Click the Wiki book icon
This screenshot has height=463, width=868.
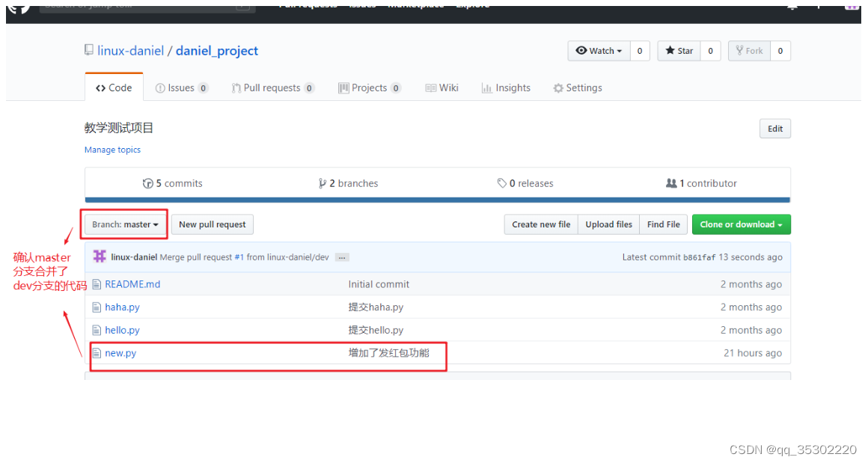coord(431,88)
